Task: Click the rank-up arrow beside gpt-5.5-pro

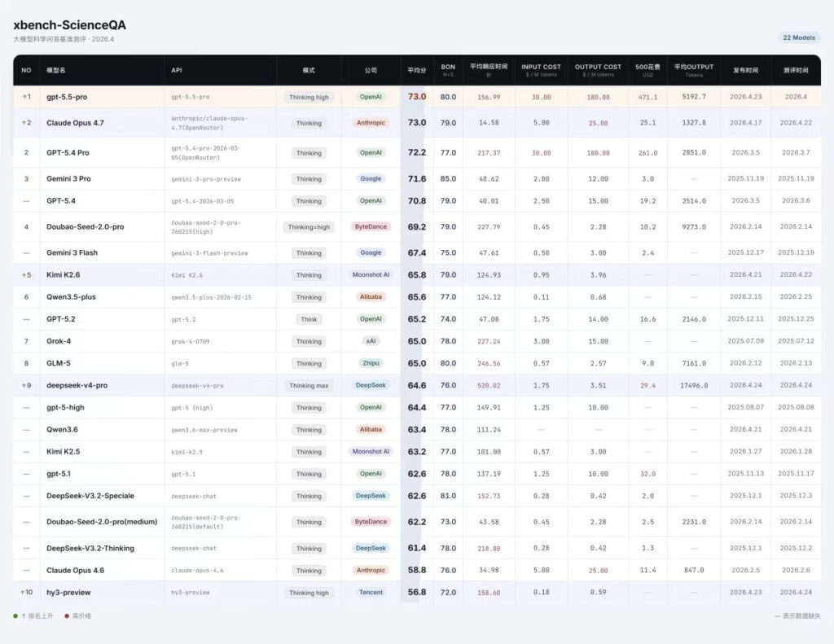Action: pos(23,97)
